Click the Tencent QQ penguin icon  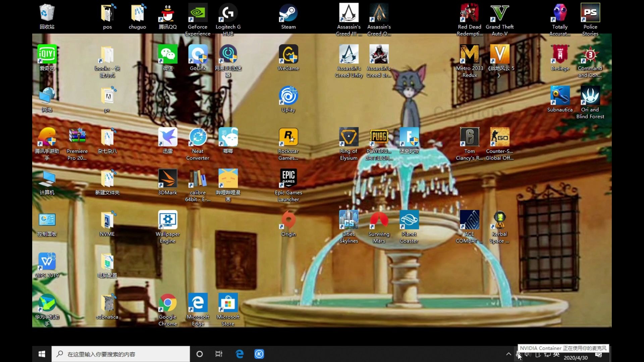[168, 16]
